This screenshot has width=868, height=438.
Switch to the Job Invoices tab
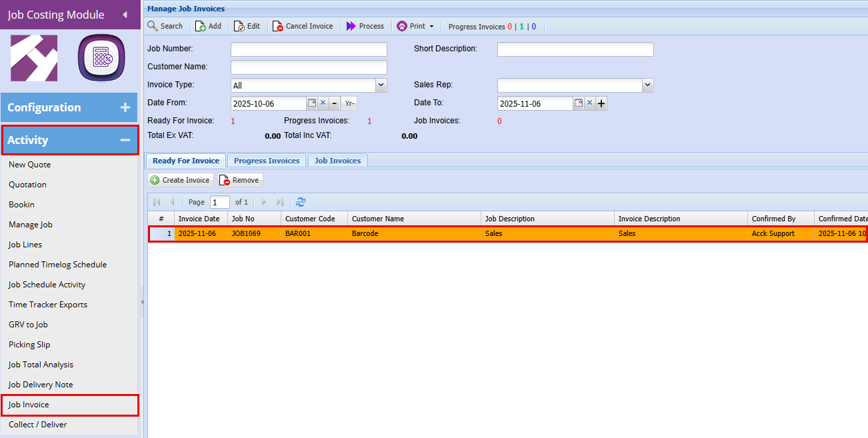337,161
